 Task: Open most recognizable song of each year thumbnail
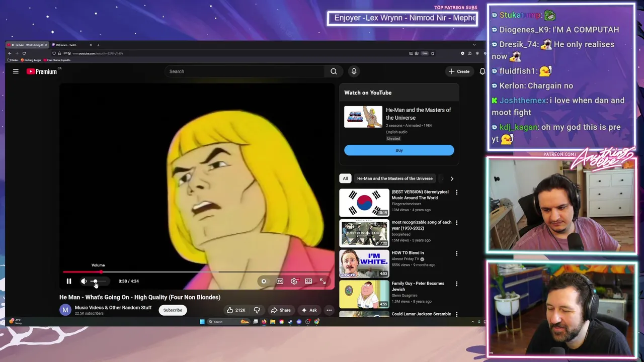pos(364,233)
